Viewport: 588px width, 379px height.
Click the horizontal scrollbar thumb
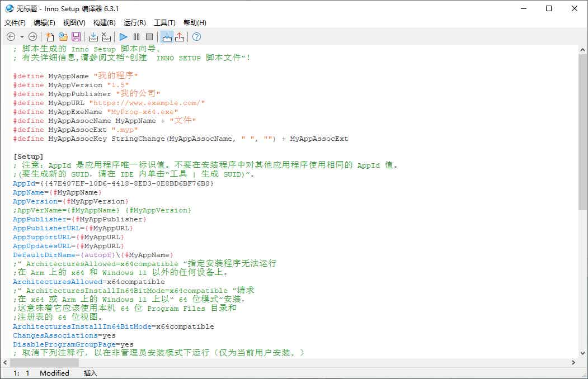point(44,363)
